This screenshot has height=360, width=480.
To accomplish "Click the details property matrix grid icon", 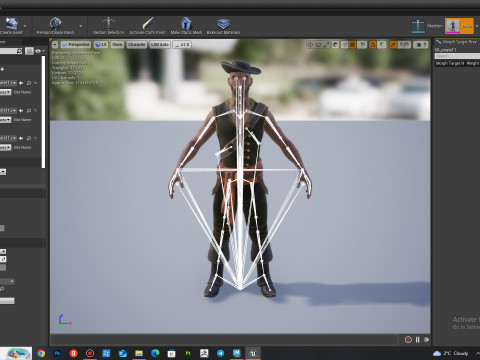I will point(29,51).
